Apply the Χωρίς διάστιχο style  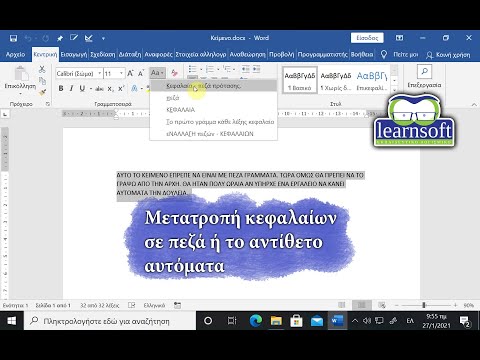pyautogui.click(x=336, y=81)
